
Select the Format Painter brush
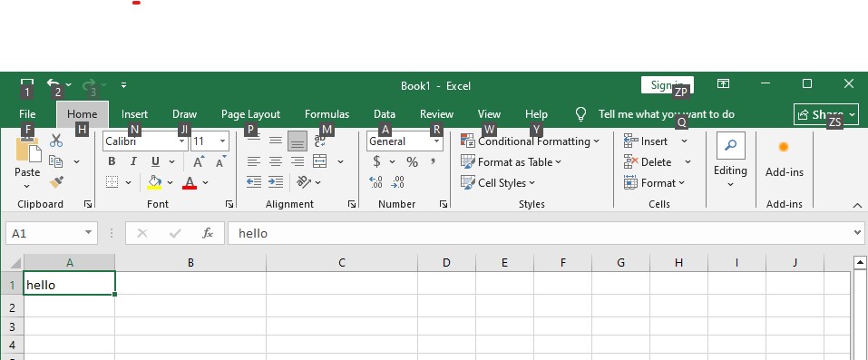pos(56,181)
